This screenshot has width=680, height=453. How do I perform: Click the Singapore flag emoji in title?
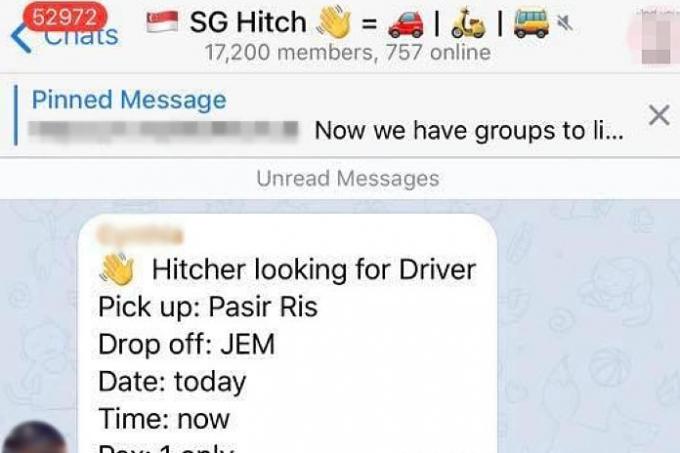162,22
